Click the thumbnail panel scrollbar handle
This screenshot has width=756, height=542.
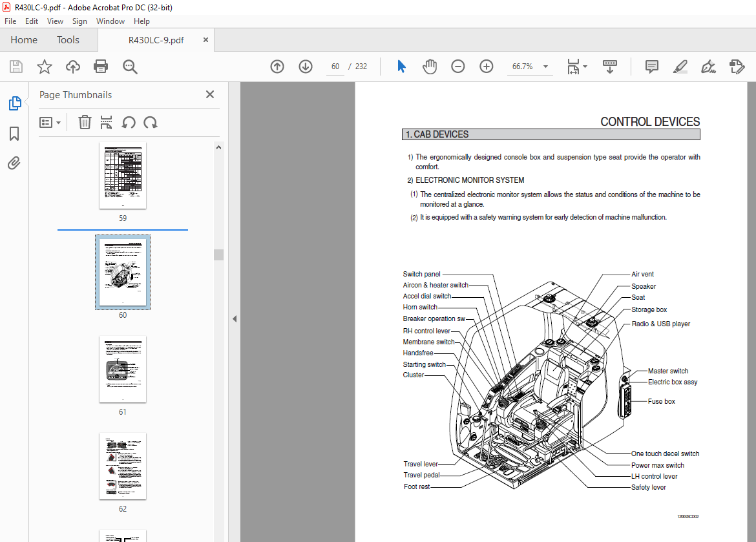coord(218,255)
